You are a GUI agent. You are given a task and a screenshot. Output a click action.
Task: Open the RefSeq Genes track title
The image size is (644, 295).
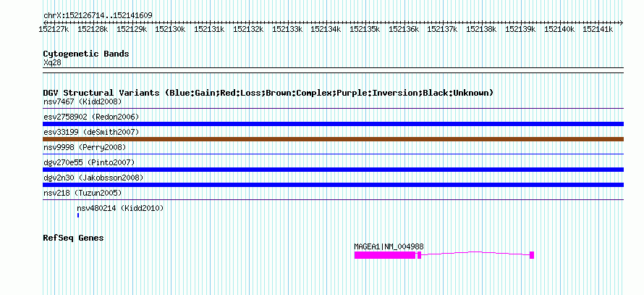tap(74, 238)
